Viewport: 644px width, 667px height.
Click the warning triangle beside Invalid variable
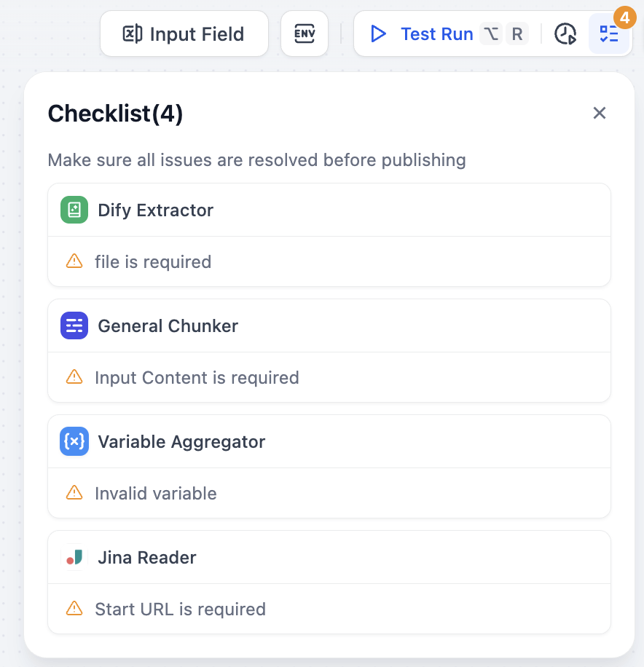[x=74, y=492]
